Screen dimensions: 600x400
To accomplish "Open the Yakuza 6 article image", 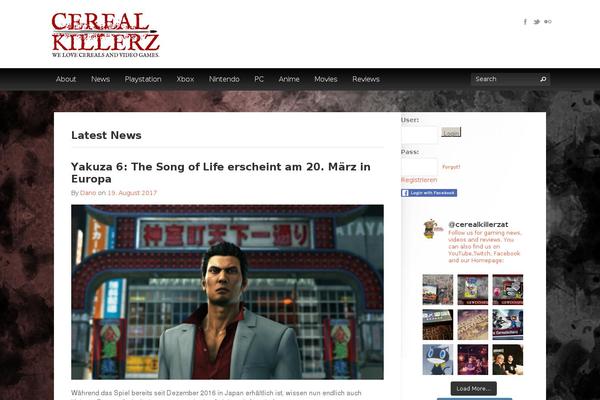I will point(227,292).
